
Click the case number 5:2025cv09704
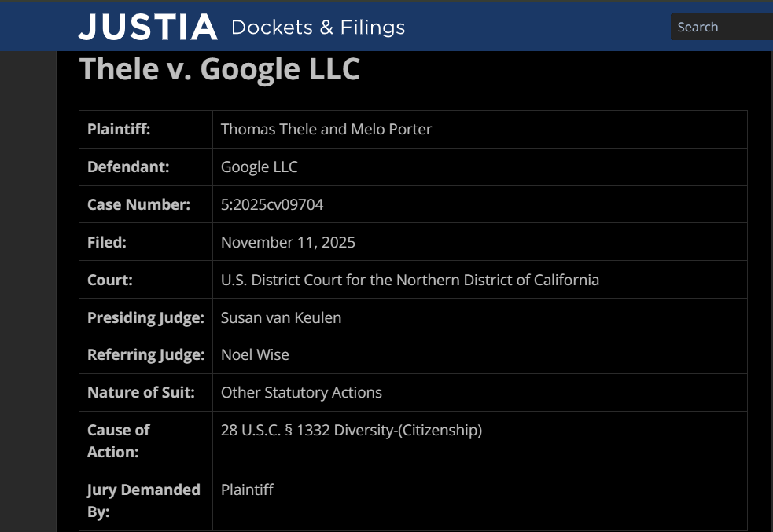(271, 204)
